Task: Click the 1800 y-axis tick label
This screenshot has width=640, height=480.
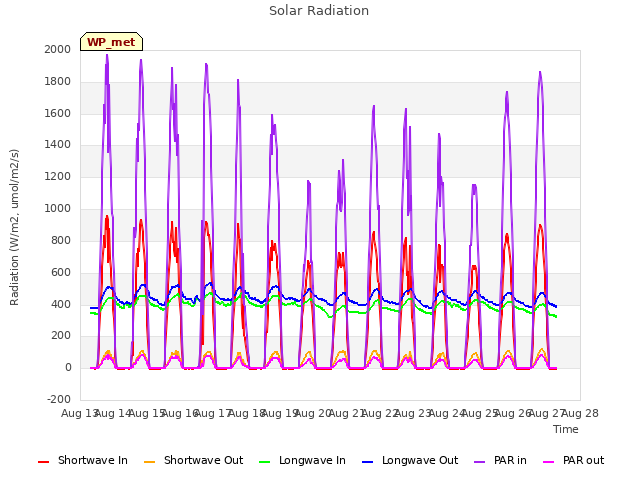Action: [58, 81]
